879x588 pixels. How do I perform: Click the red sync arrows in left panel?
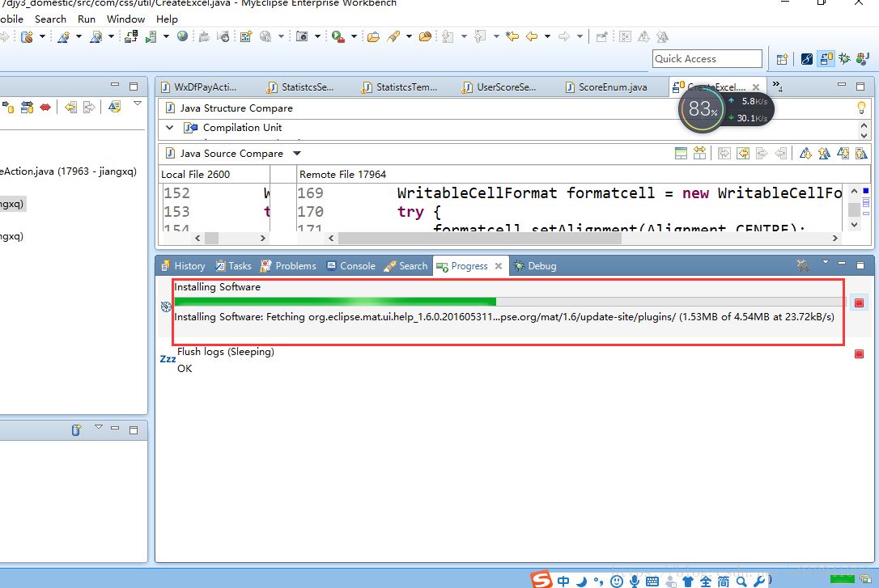45,107
